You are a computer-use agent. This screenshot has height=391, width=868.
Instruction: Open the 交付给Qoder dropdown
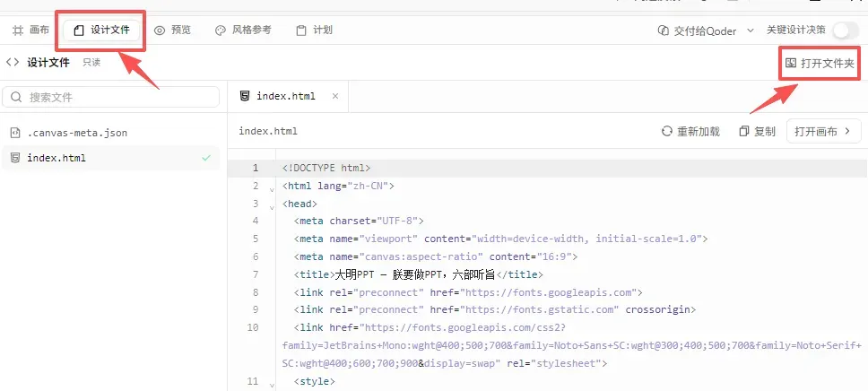(x=705, y=31)
